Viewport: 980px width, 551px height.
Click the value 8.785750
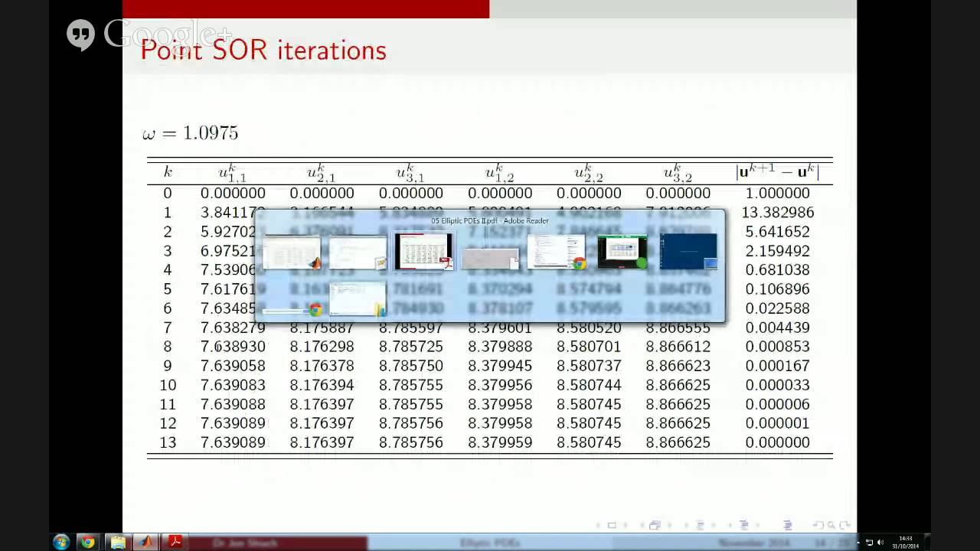pyautogui.click(x=410, y=366)
